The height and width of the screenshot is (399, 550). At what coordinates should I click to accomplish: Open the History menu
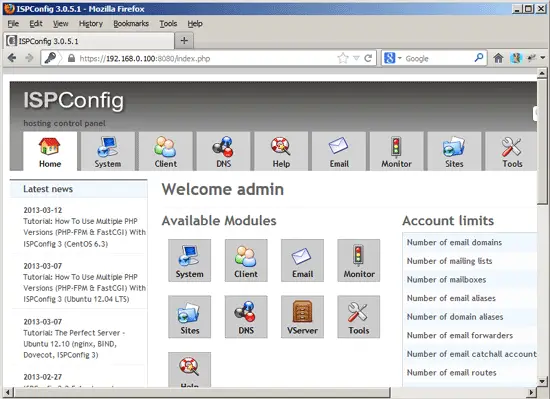(91, 23)
